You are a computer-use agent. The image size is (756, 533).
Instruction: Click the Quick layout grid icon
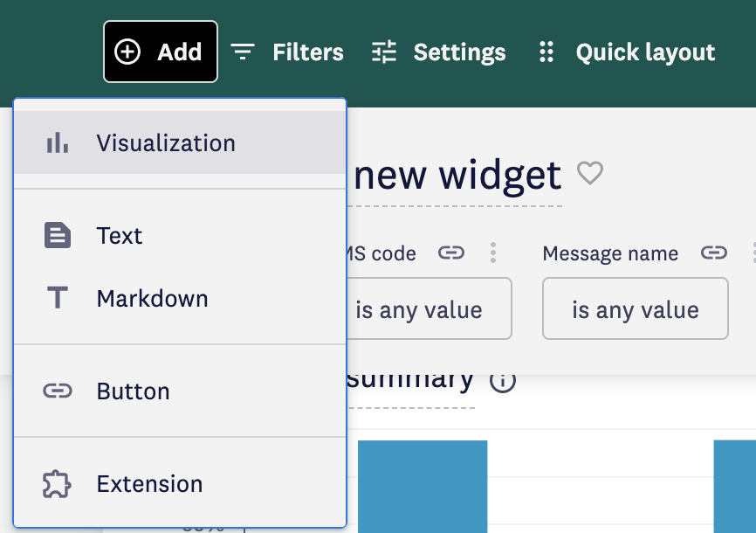(546, 52)
